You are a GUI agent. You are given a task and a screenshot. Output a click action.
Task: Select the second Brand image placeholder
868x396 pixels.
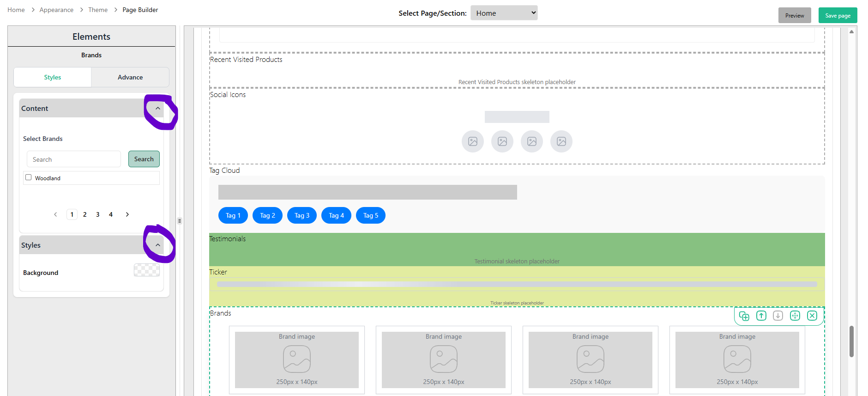tap(444, 360)
